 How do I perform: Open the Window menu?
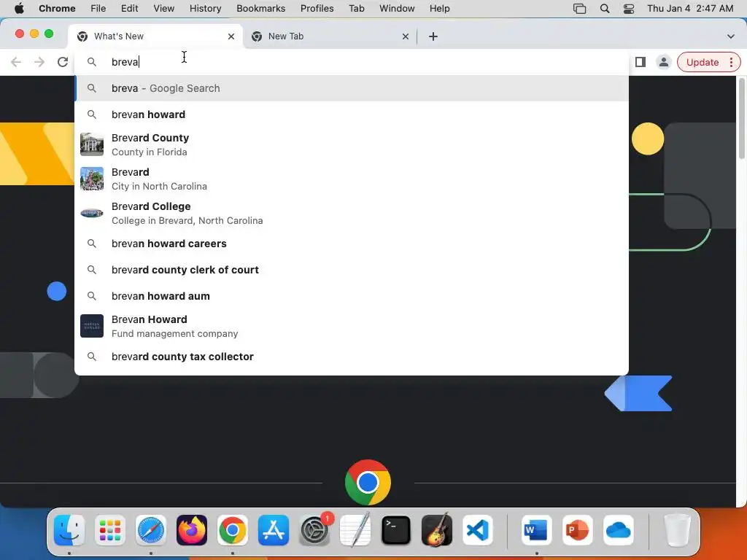pyautogui.click(x=397, y=9)
